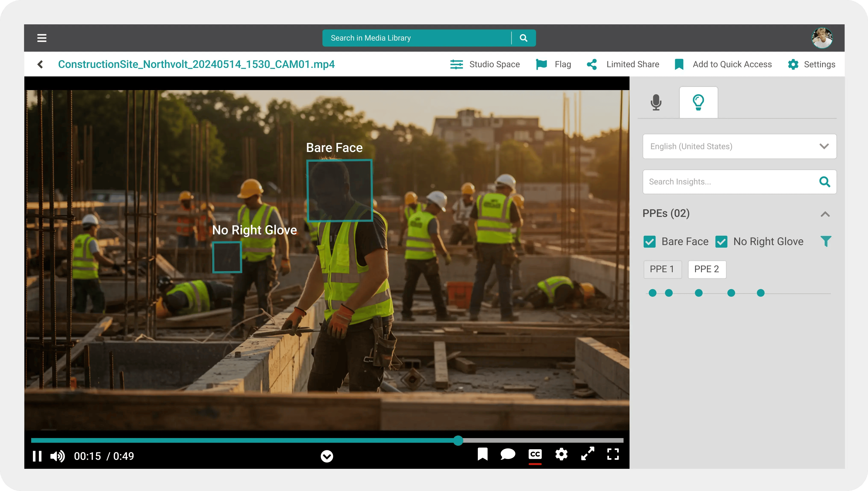Jump to the first PPE timeline dot
This screenshot has height=491, width=868.
652,293
